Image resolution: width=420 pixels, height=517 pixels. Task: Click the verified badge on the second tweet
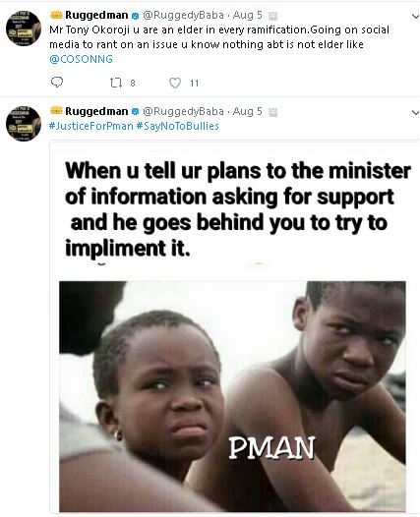[135, 112]
